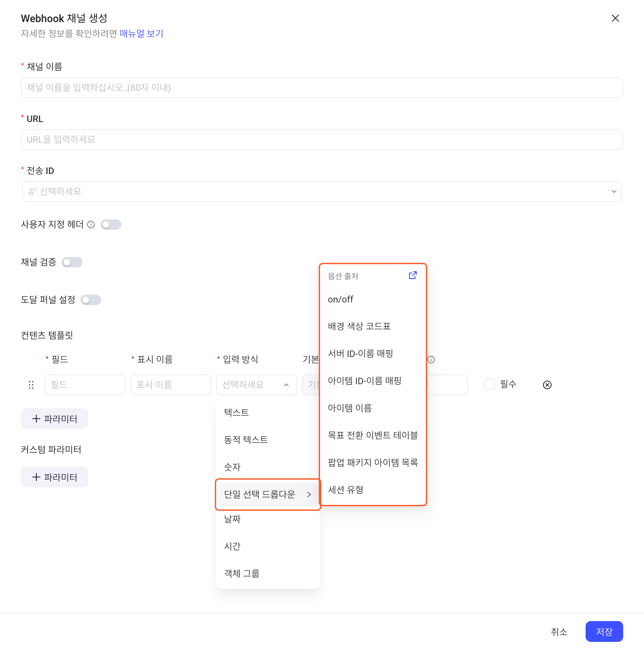Expand 단일 선택 드롭다운 submenu
This screenshot has width=644, height=649.
pos(268,494)
